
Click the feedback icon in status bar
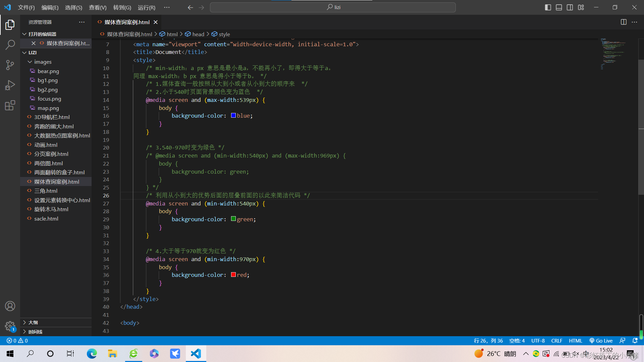(622, 341)
